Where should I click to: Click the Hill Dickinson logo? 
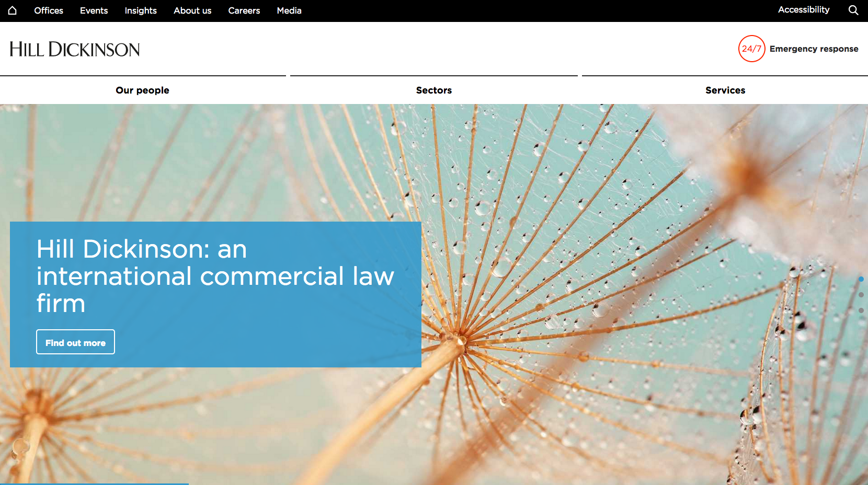(x=75, y=50)
